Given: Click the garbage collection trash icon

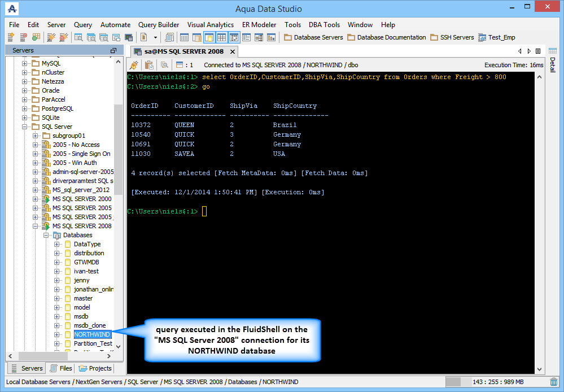Looking at the screenshot, I should [554, 382].
